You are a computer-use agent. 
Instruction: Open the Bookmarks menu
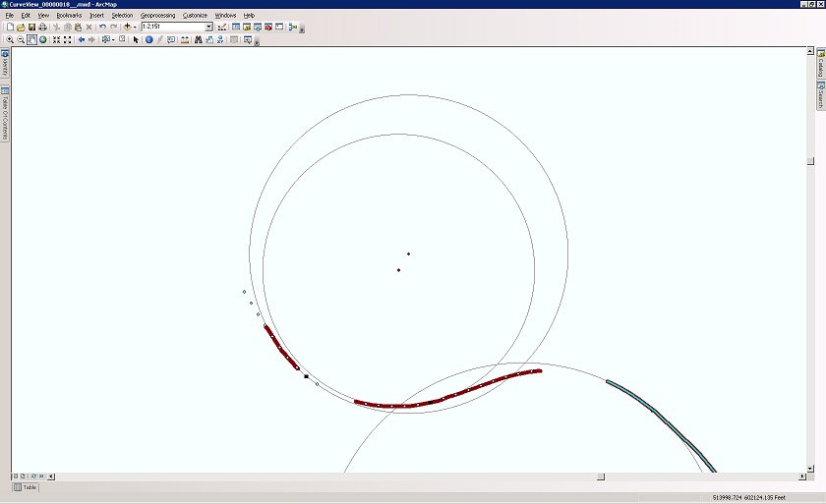pyautogui.click(x=69, y=16)
